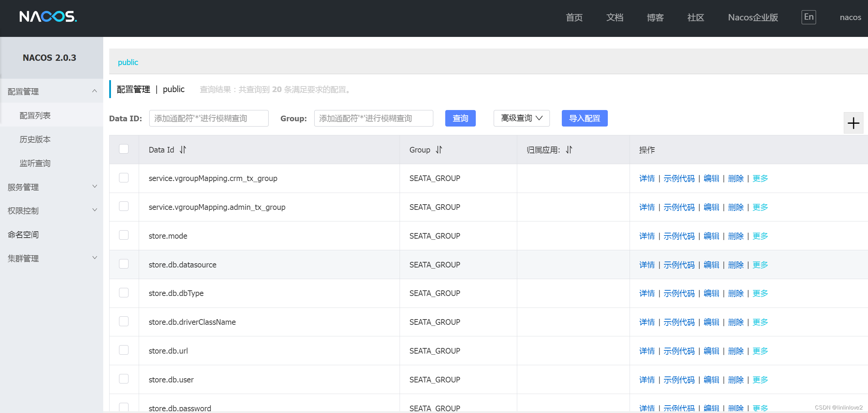Check the box for store.mode row

coord(124,235)
